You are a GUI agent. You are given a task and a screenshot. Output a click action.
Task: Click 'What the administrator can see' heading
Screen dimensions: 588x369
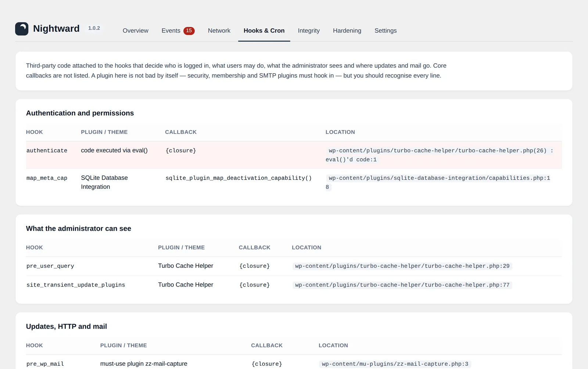79,228
